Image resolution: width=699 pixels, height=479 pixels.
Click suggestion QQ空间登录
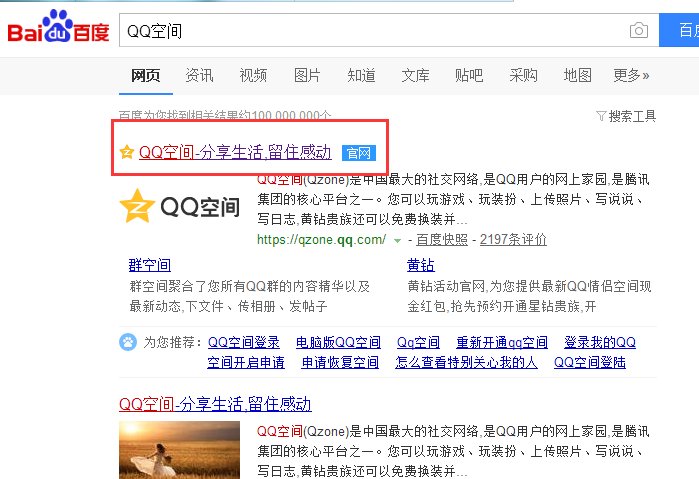coord(244,342)
